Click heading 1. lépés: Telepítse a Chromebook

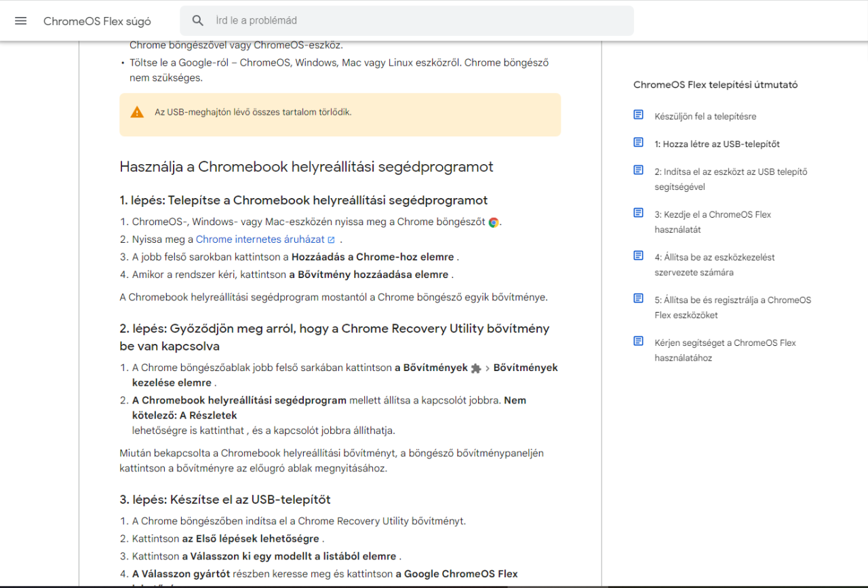click(304, 200)
